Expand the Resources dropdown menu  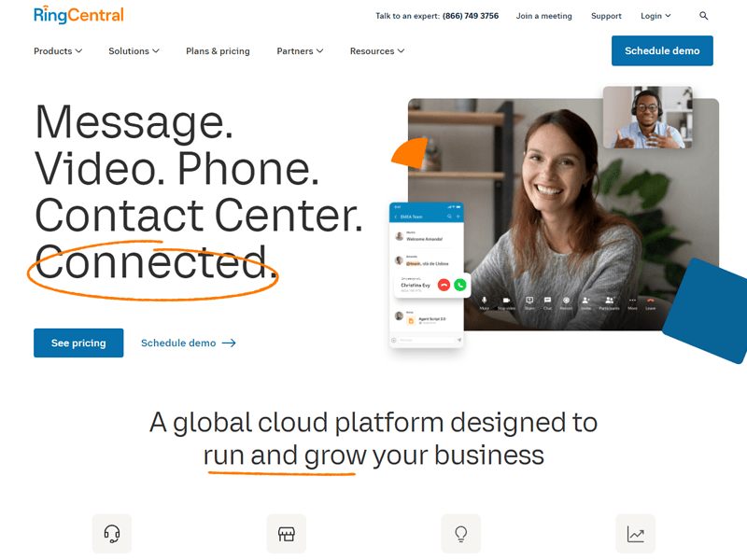[x=377, y=51]
